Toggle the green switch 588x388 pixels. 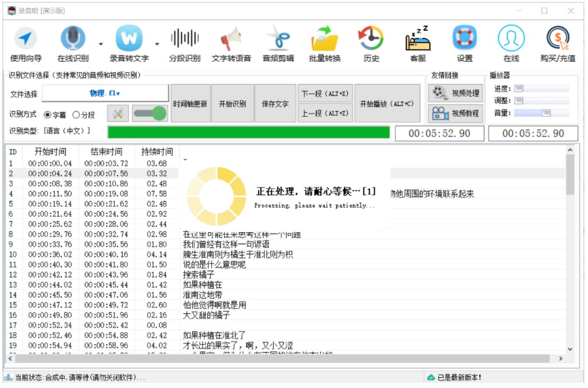pos(150,114)
